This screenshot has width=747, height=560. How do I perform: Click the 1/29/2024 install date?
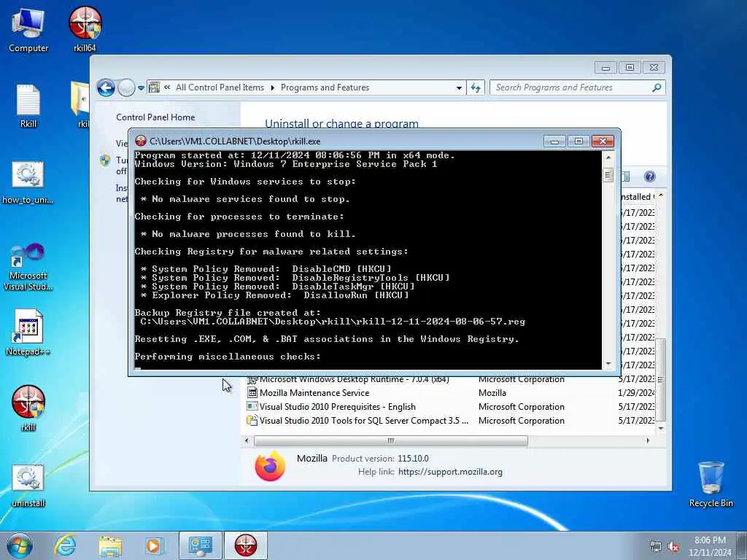click(x=636, y=393)
